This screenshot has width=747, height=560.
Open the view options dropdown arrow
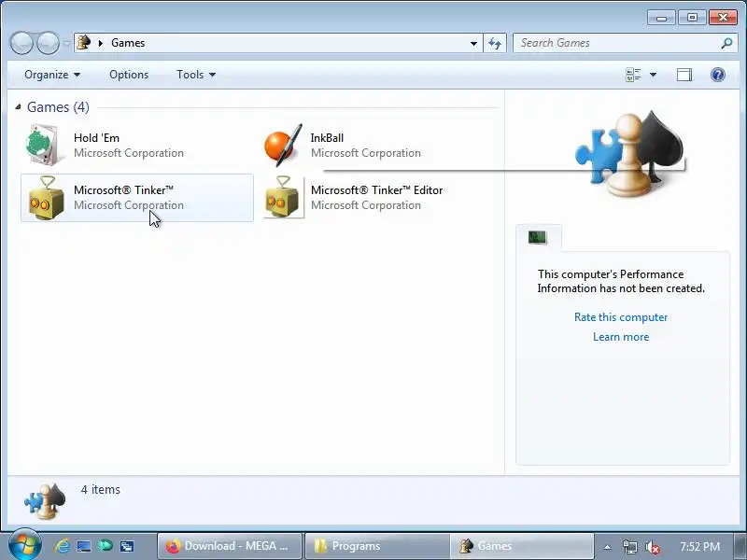(x=653, y=75)
